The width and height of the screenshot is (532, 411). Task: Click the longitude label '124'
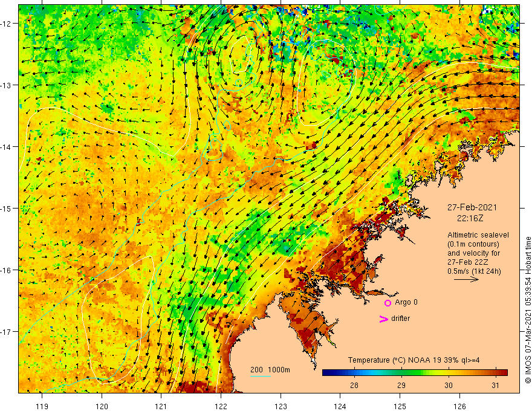point(340,406)
